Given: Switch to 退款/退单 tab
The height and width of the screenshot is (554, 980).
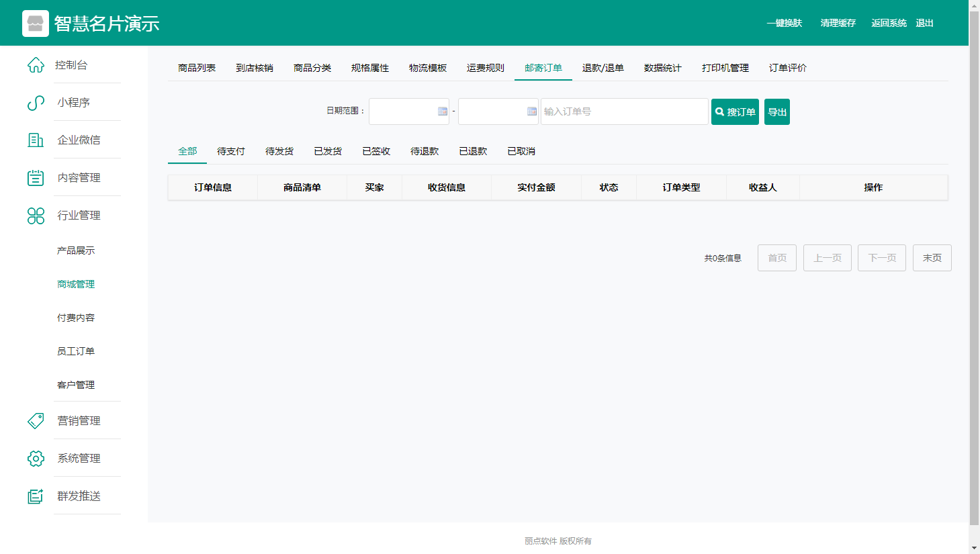Looking at the screenshot, I should (x=603, y=68).
